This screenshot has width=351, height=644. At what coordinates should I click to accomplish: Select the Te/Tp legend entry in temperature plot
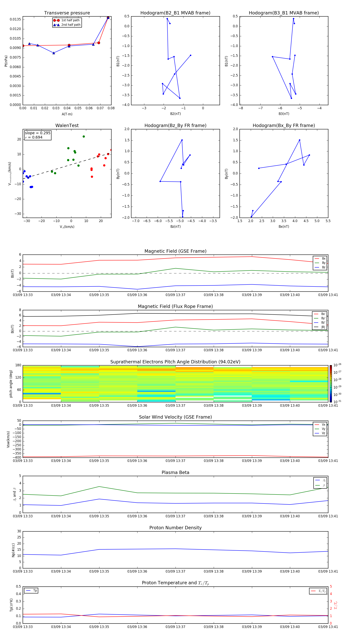318,591
